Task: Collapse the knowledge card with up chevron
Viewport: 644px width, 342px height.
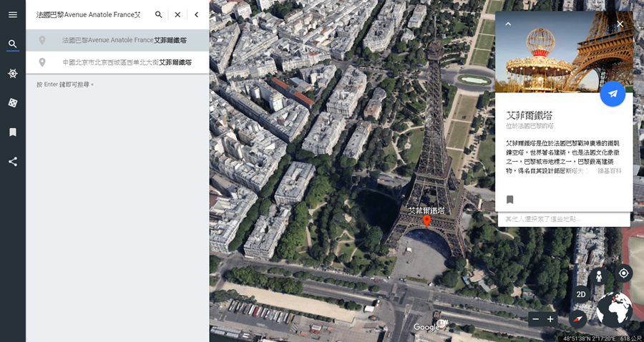Action: (508, 24)
